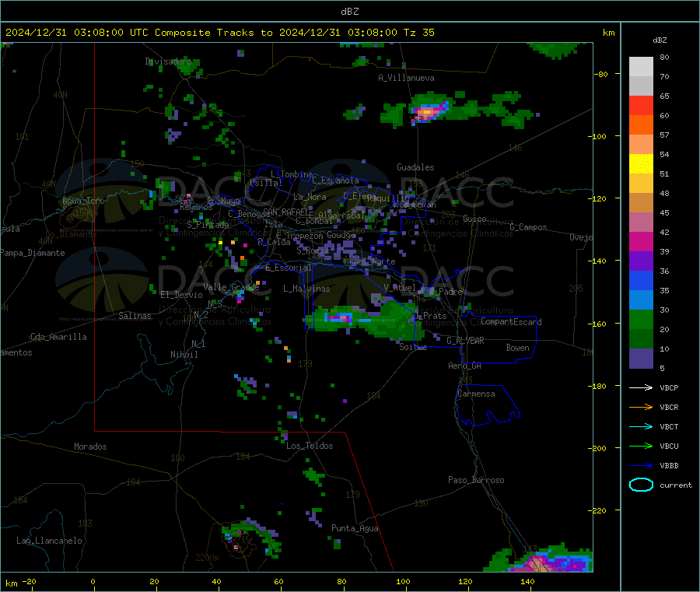Click the Punta_Agua map label
The image size is (700, 592).
355,528
